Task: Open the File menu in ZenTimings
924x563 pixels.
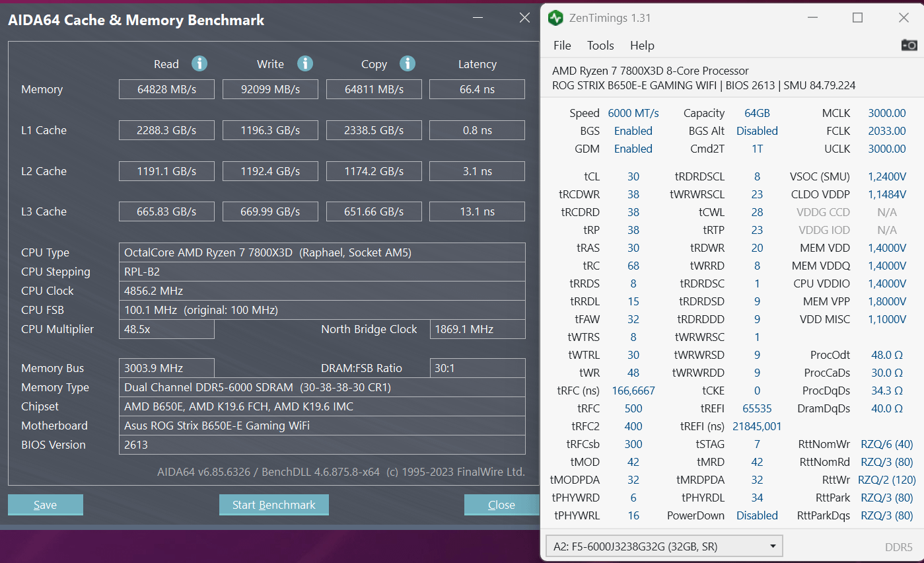Action: [562, 46]
